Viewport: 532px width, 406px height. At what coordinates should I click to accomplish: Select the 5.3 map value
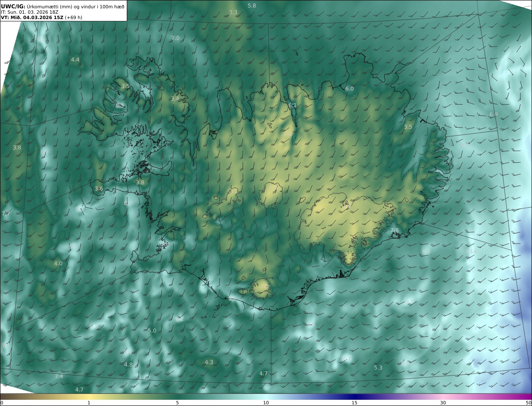pyautogui.click(x=378, y=368)
